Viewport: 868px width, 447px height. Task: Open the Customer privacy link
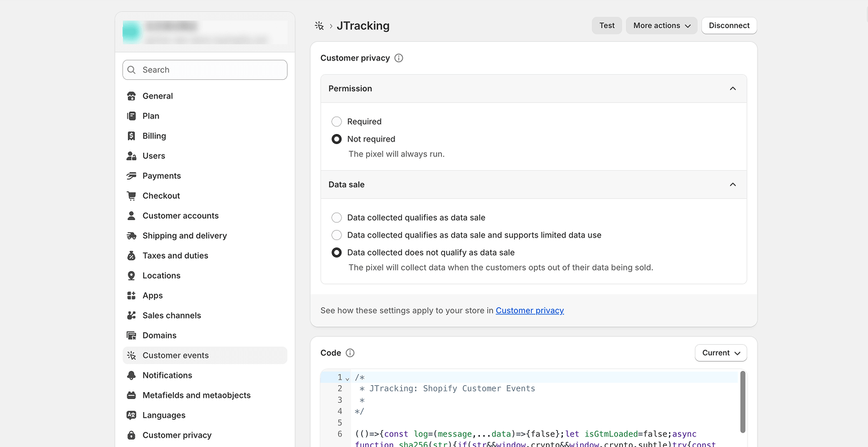click(530, 310)
